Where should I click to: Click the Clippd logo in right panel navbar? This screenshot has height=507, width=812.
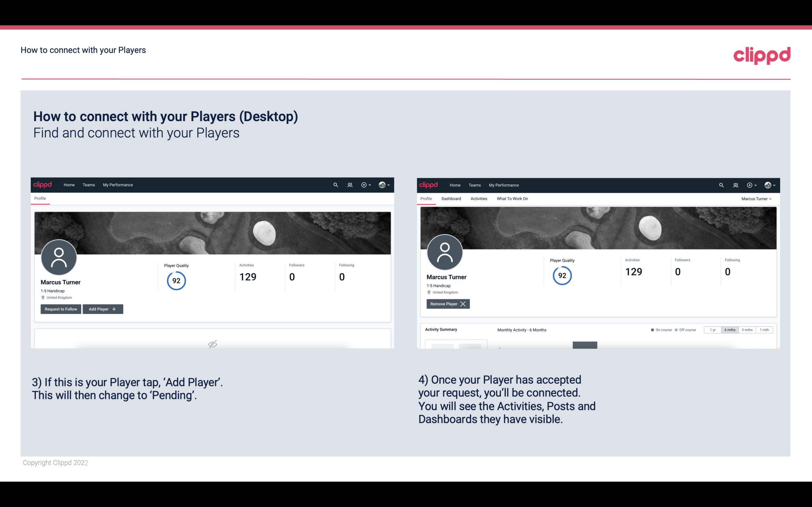click(x=429, y=184)
